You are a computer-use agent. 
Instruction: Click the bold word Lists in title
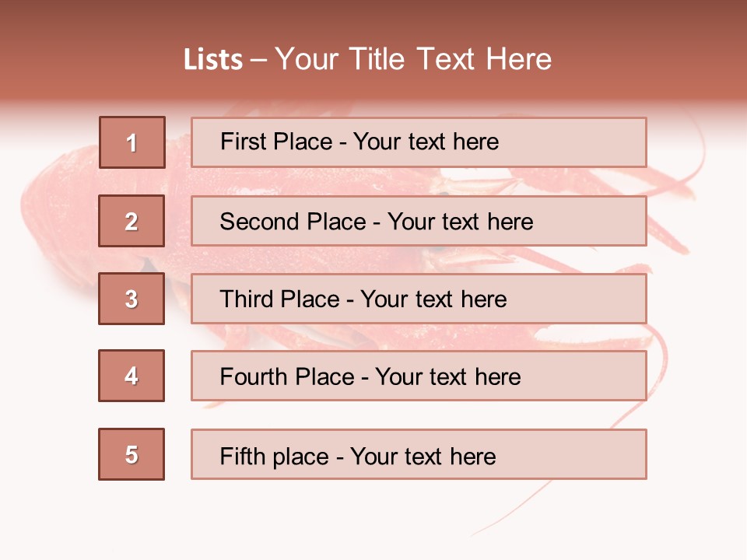(x=213, y=60)
